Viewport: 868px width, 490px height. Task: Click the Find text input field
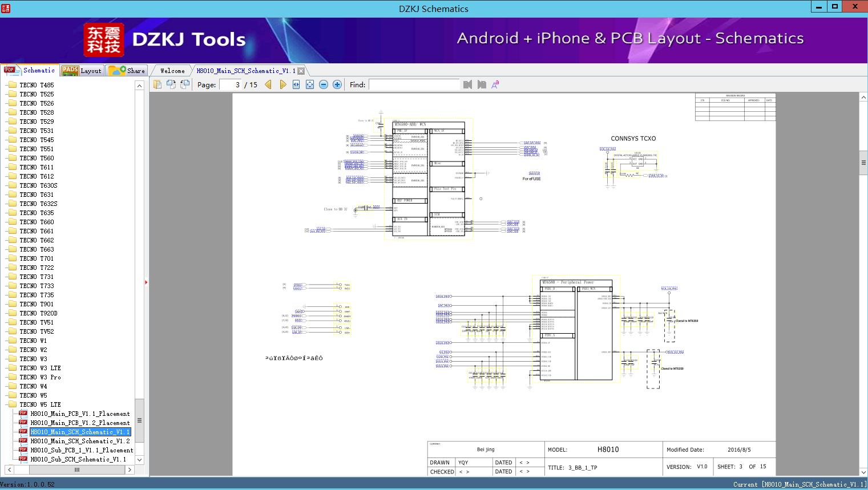(414, 84)
